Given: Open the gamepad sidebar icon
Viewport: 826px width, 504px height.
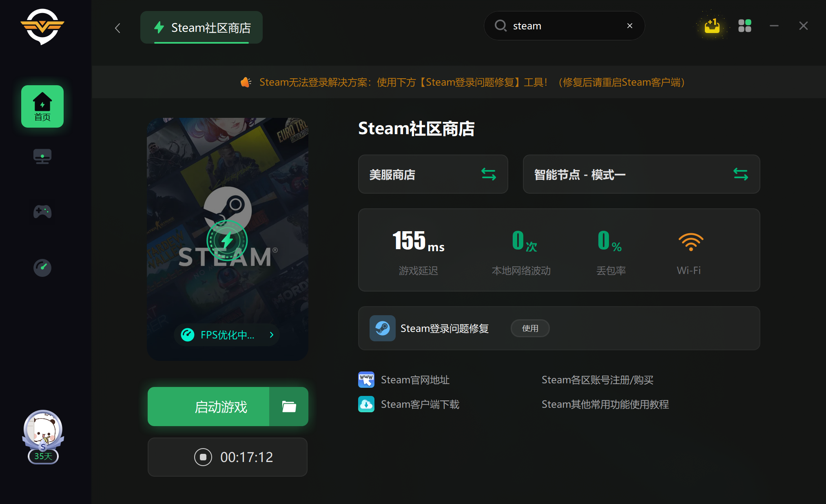Looking at the screenshot, I should pyautogui.click(x=42, y=212).
